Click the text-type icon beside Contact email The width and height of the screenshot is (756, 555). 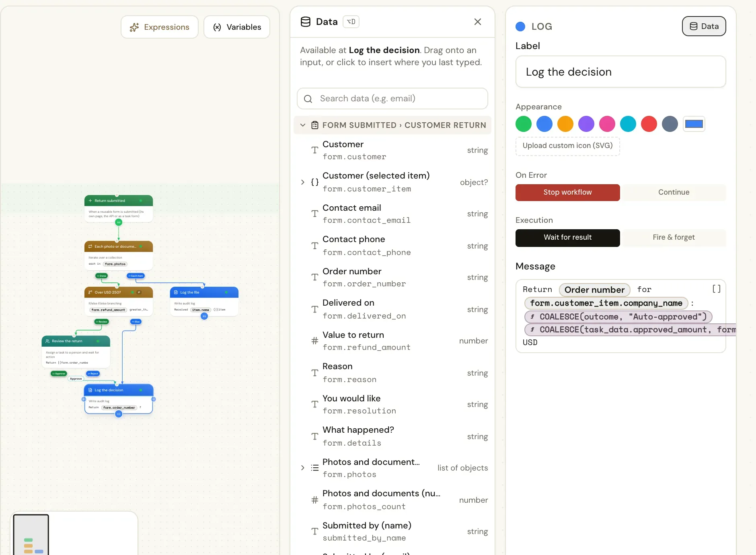315,214
